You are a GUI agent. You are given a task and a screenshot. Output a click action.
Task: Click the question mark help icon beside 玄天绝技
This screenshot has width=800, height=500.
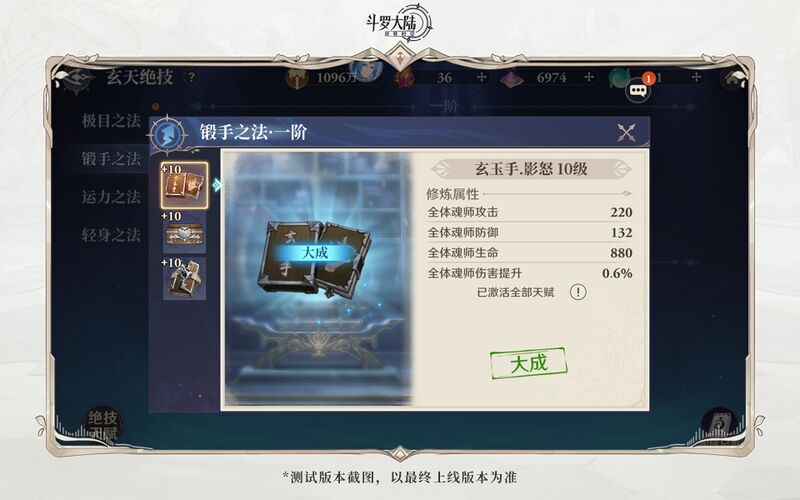point(191,78)
